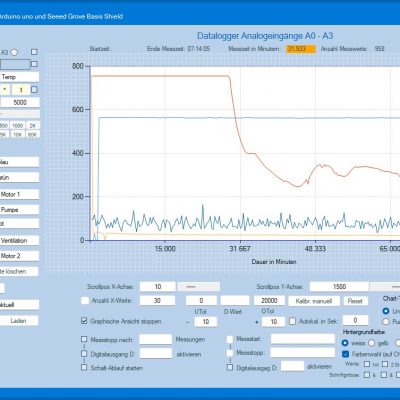Image resolution: width=400 pixels, height=400 pixels.
Task: Click the Scrollpos X-Achse scroll bar
Action: [198, 286]
